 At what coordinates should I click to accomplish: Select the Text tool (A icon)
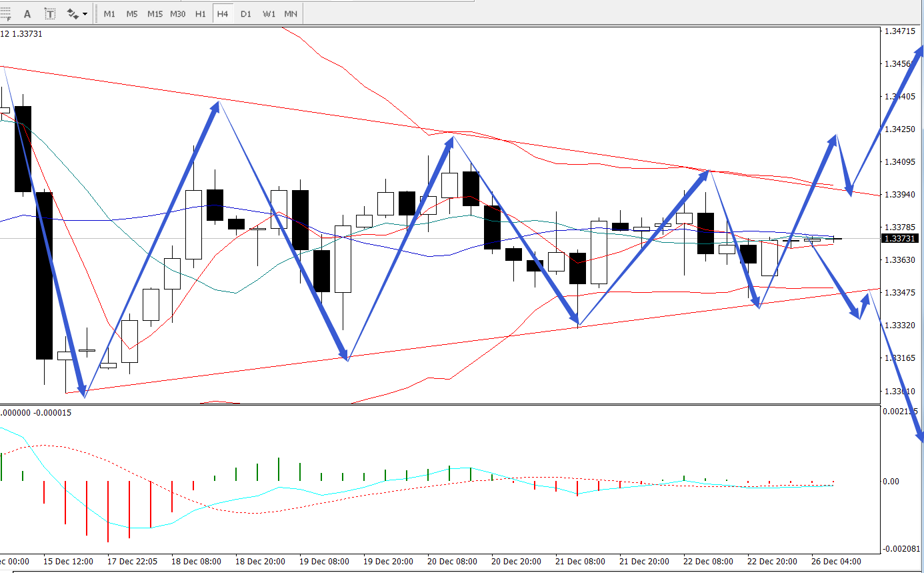coord(27,13)
